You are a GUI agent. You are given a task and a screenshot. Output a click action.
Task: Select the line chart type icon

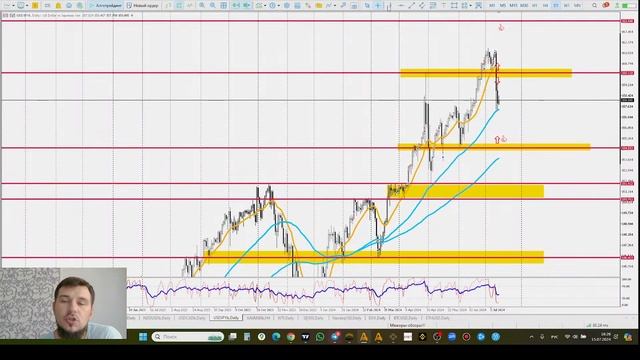pyautogui.click(x=190, y=6)
